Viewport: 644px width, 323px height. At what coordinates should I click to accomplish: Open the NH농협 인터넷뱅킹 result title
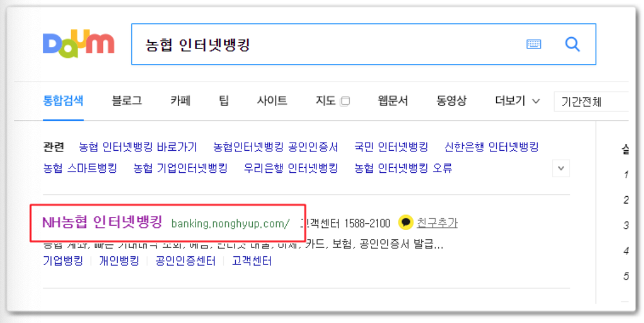103,222
